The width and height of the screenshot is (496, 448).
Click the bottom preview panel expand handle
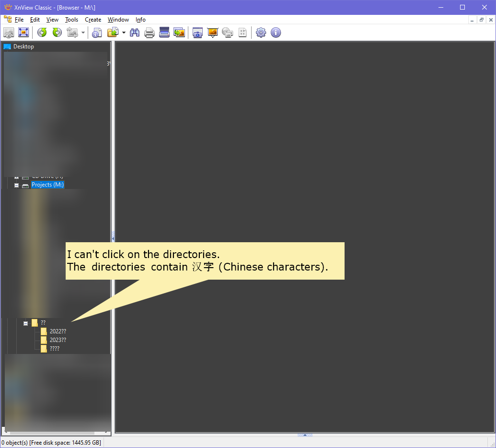(305, 435)
